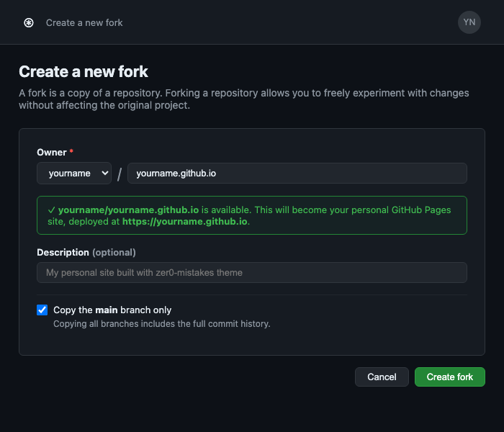
Task: Click the repository name field yourname.github.io
Action: tap(297, 174)
